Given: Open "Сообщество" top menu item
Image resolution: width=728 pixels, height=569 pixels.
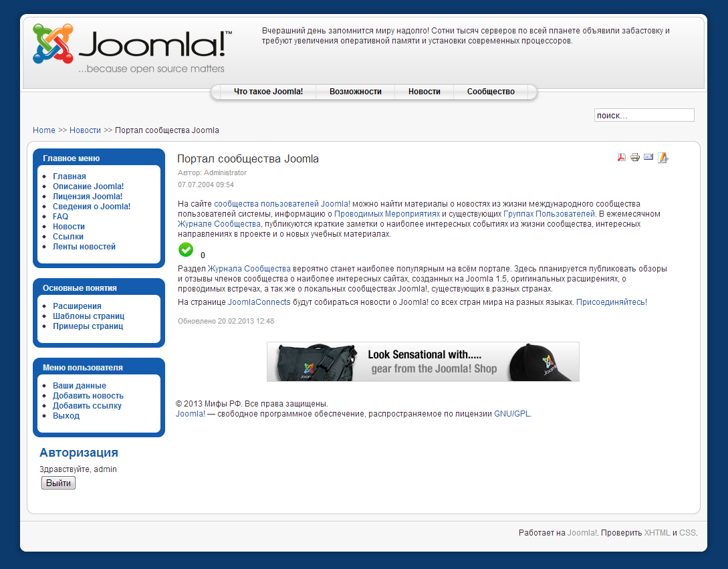Looking at the screenshot, I should pos(491,92).
